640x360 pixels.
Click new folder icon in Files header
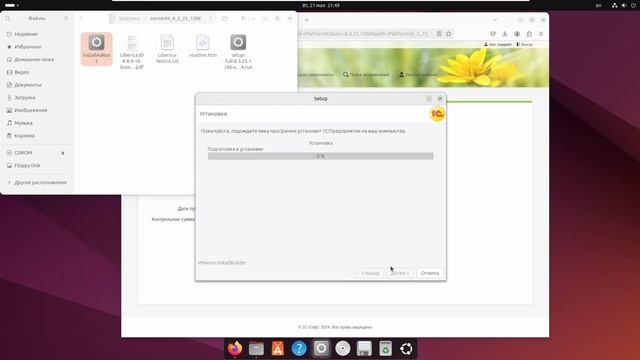[224, 18]
